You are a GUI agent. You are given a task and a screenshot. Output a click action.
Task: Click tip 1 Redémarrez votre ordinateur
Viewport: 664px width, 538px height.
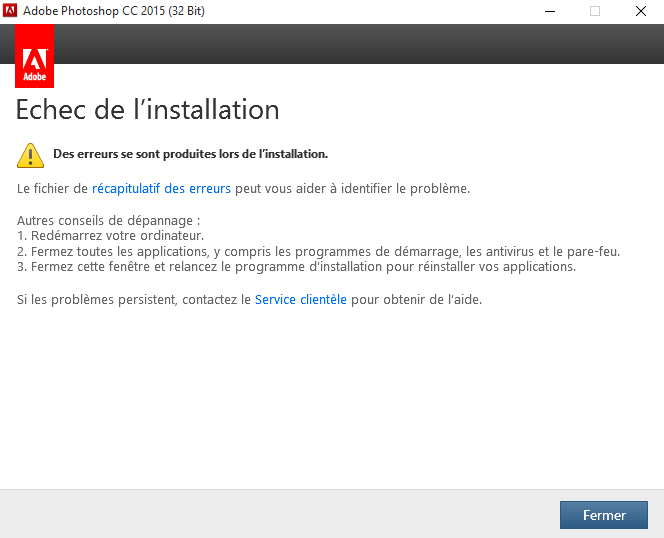point(111,236)
